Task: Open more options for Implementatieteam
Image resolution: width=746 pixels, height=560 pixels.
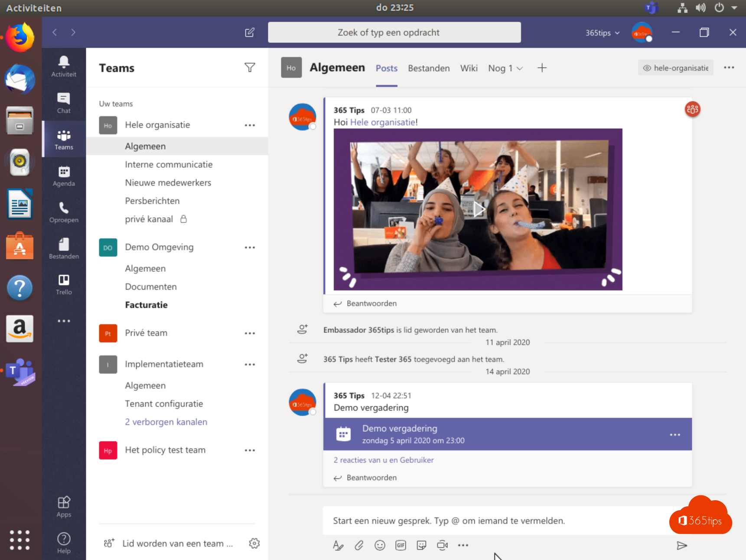Action: [x=250, y=365]
